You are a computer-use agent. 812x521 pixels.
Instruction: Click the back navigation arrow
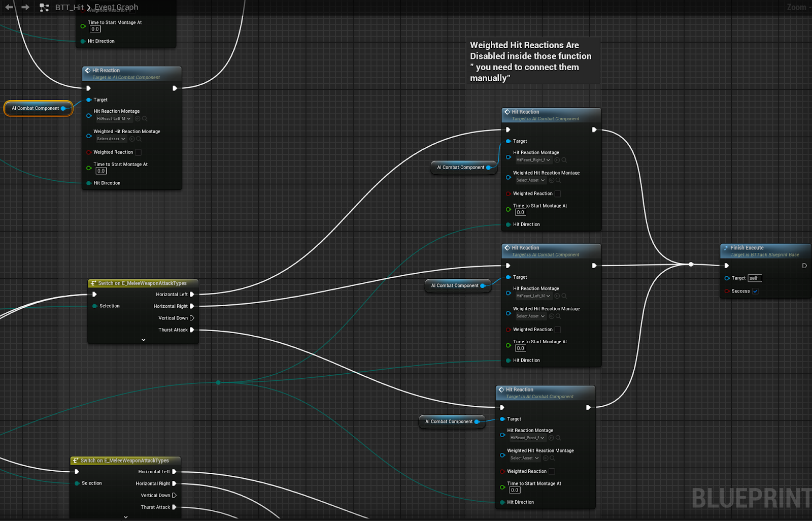tap(9, 7)
